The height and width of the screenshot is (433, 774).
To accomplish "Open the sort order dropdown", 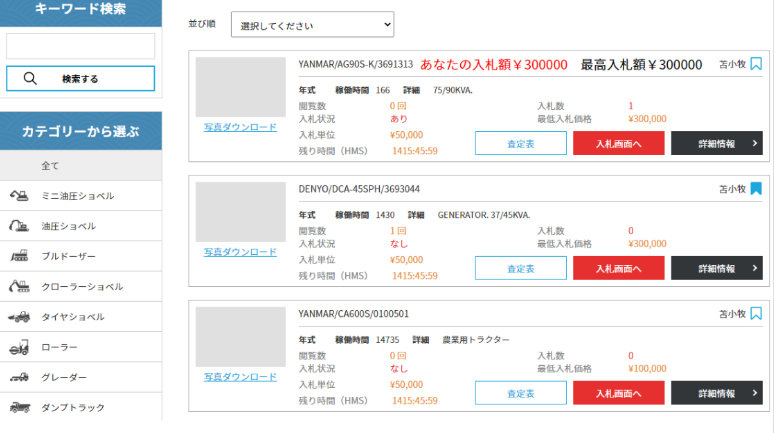I will pos(312,25).
